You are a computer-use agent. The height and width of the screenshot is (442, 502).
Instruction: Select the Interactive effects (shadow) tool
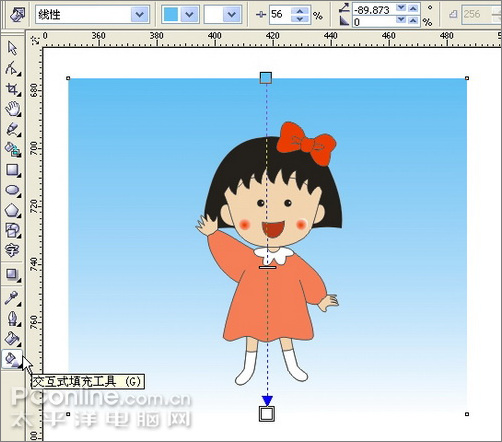[12, 275]
